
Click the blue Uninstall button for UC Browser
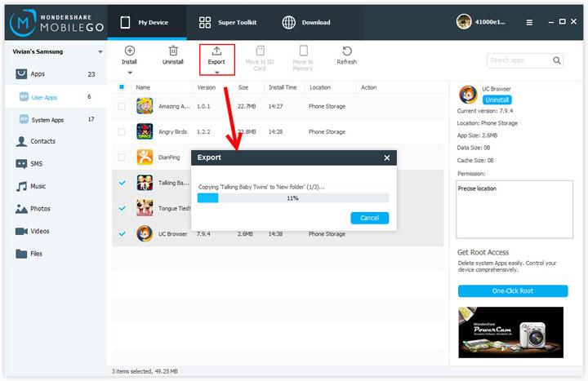coord(497,100)
